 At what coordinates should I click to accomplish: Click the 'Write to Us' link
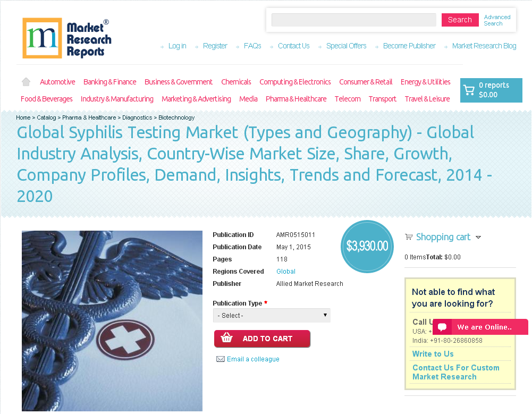pyautogui.click(x=433, y=353)
